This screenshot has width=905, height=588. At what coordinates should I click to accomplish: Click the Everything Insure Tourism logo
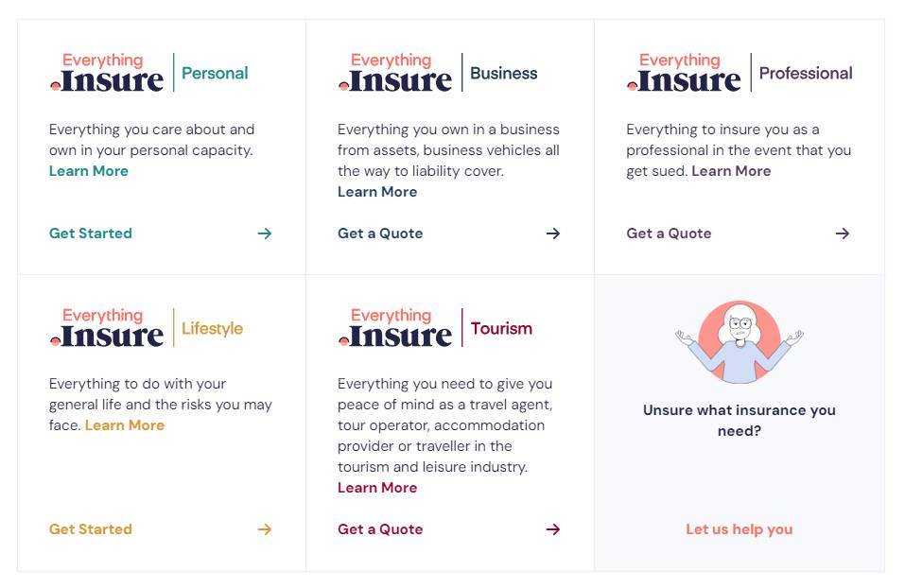point(435,328)
